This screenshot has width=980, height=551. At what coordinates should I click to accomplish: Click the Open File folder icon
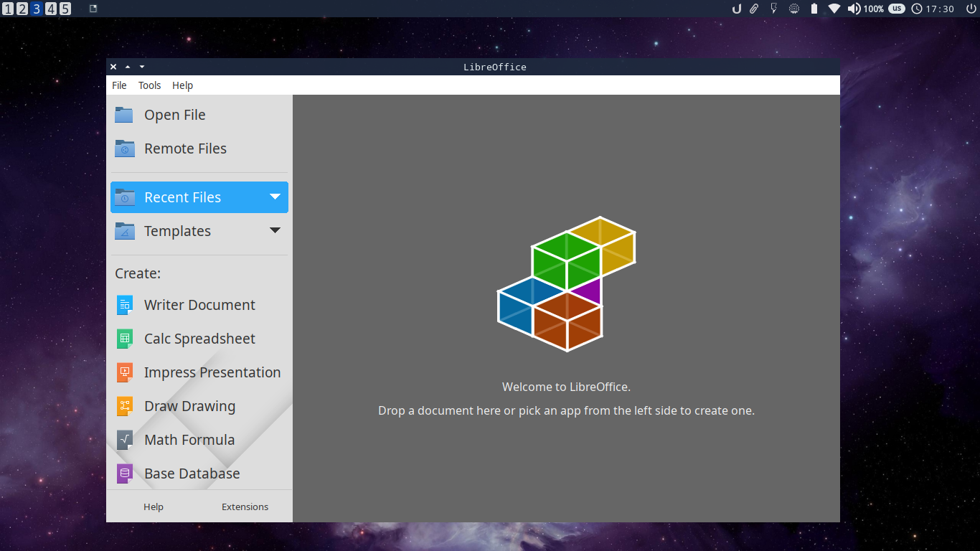(x=125, y=115)
